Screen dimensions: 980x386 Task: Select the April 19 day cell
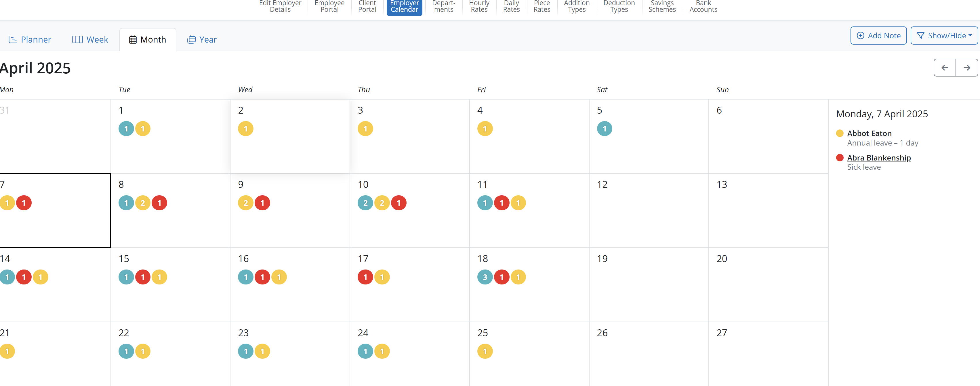(649, 285)
